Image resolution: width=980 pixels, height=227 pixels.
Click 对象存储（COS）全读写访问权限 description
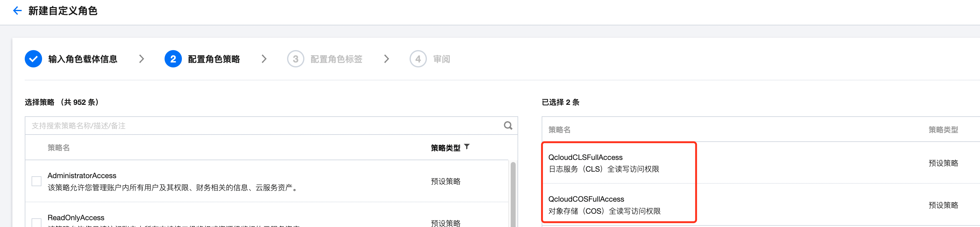click(604, 211)
